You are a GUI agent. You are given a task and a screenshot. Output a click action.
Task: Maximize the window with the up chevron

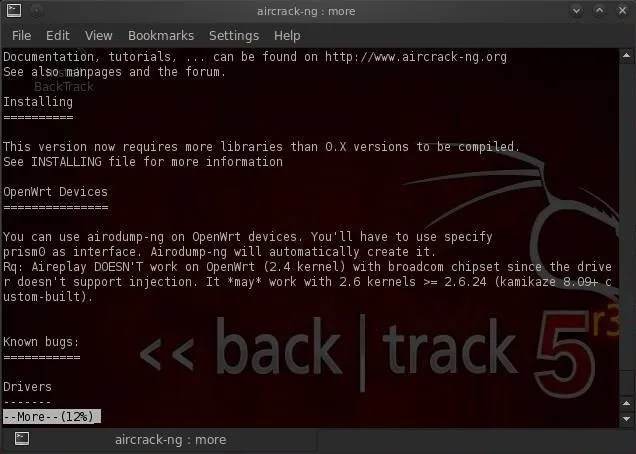click(x=599, y=11)
